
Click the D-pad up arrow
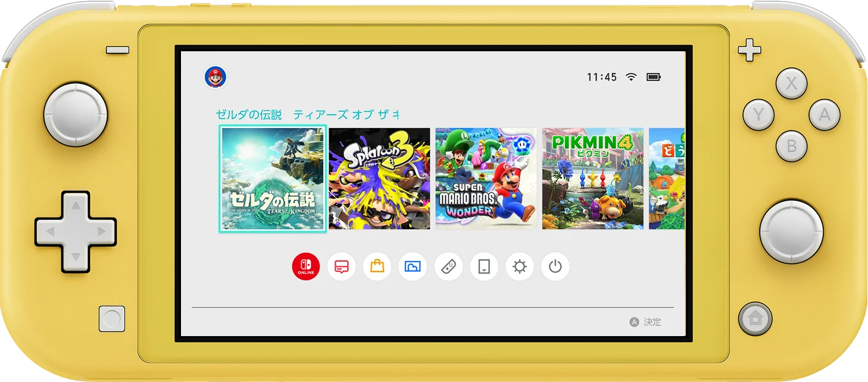coord(76,207)
